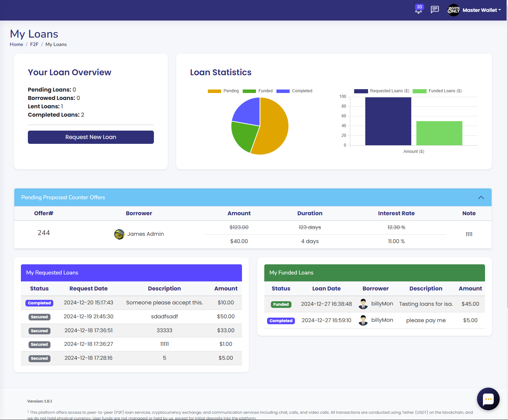The image size is (508, 420).
Task: Click James Admin's avatar in counter offers
Action: click(119, 234)
